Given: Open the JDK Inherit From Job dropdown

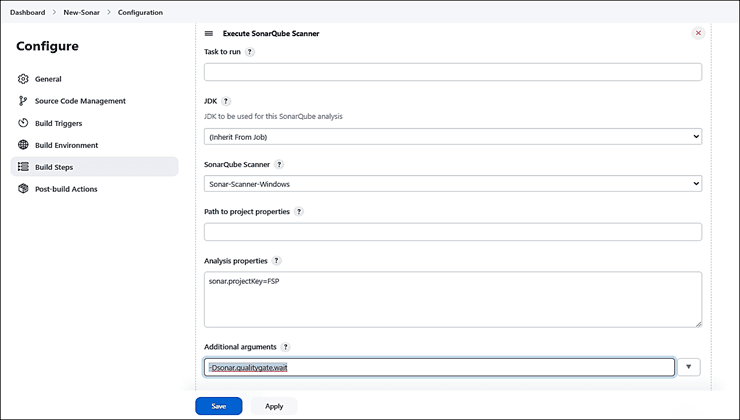Looking at the screenshot, I should (452, 136).
